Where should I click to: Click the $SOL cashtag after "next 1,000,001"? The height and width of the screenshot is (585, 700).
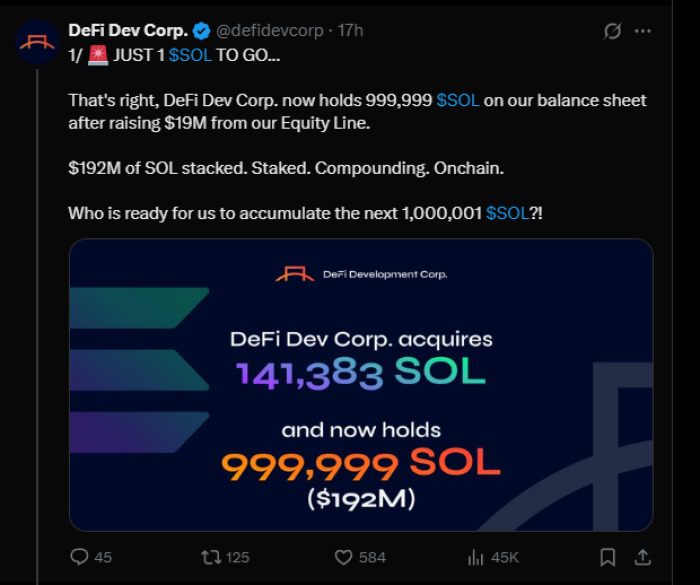click(x=508, y=213)
